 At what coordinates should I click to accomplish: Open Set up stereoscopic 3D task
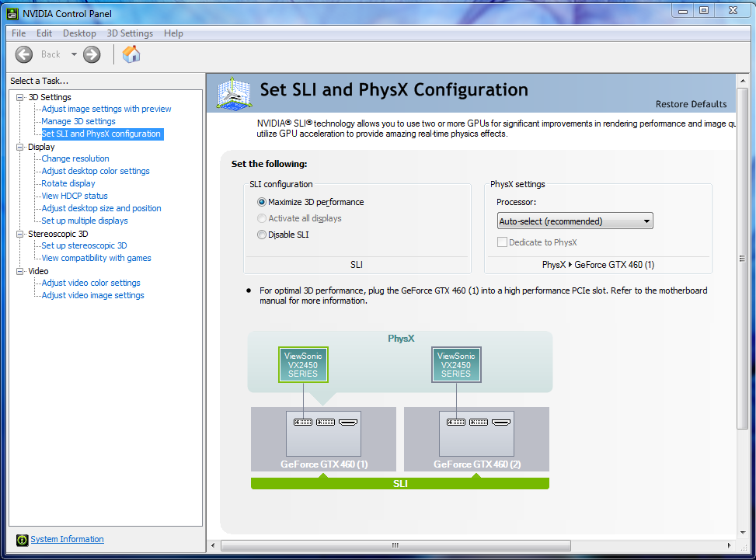tap(84, 245)
